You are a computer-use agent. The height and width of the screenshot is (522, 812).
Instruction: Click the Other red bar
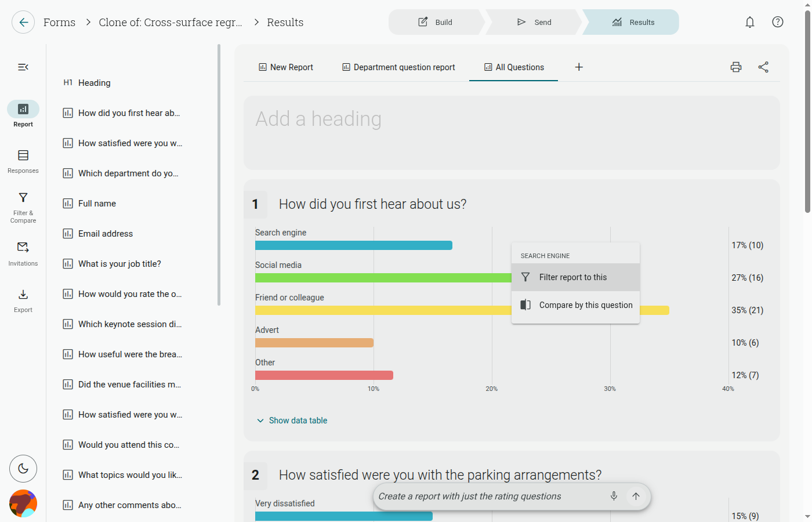click(324, 375)
